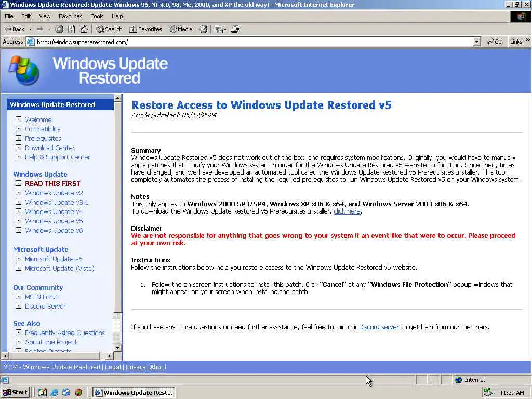Click the box icon beside Prerequisites
The height and width of the screenshot is (399, 532).
pyautogui.click(x=18, y=138)
